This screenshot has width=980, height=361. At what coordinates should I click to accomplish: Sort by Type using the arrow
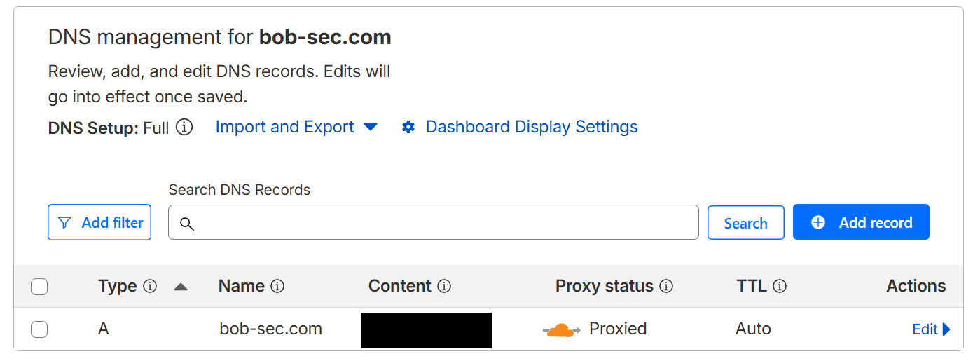click(181, 287)
